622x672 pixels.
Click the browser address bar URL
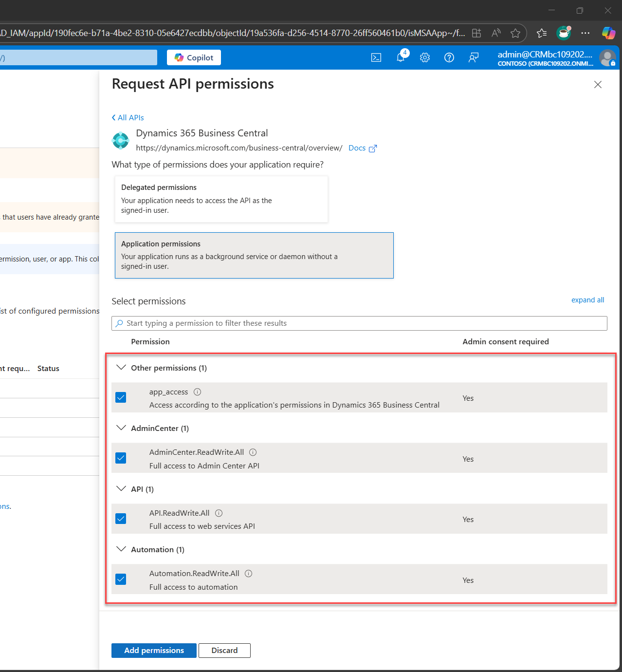coord(233,33)
